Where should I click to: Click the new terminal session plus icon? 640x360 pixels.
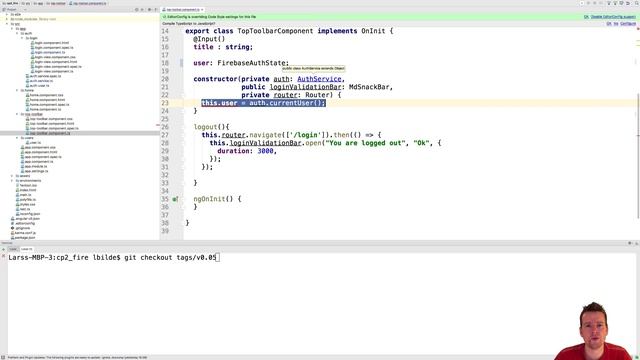pyautogui.click(x=3, y=249)
